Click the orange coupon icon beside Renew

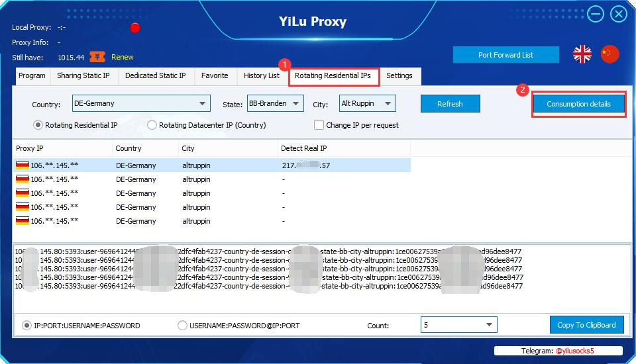(x=97, y=57)
